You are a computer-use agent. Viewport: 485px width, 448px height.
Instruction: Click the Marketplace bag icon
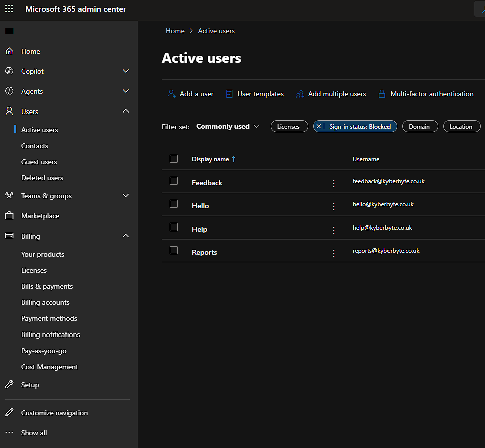9,216
